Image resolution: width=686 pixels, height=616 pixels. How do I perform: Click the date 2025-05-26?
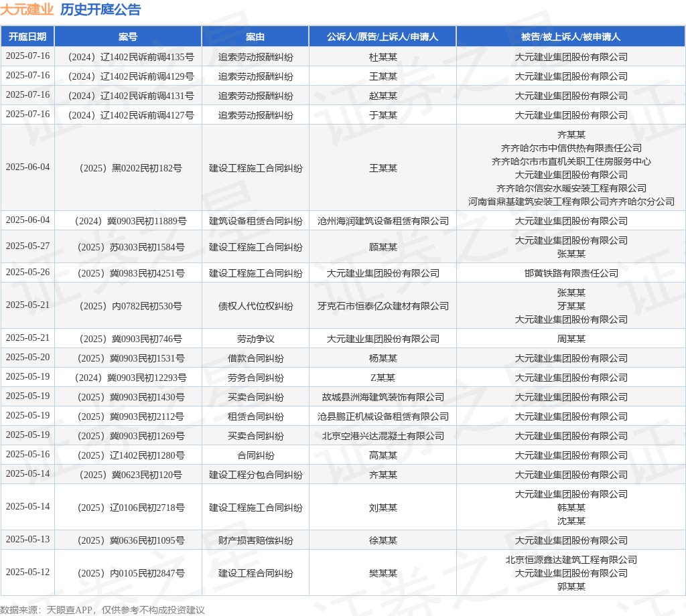27,273
